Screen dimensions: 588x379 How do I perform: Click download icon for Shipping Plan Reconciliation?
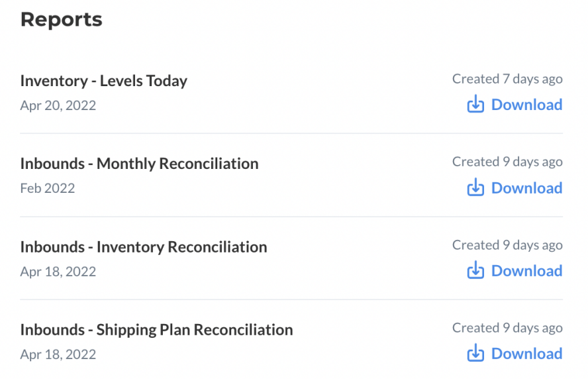(475, 354)
